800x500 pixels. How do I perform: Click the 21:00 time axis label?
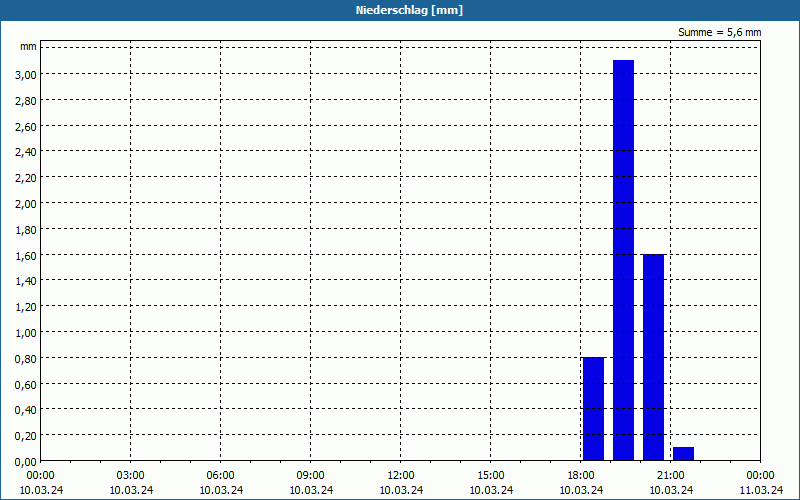pos(670,476)
